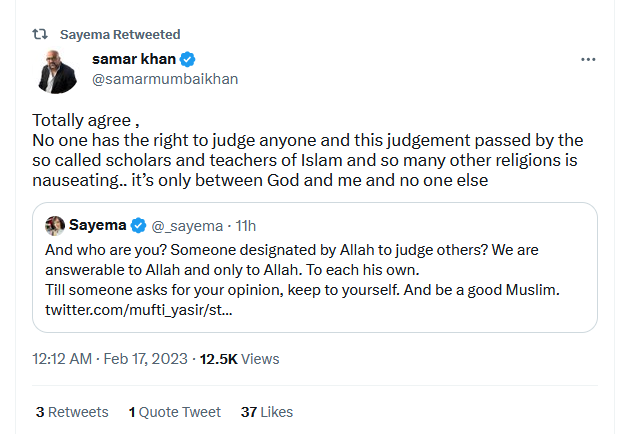
Task: Show the 3 Retweets list
Action: (x=71, y=411)
